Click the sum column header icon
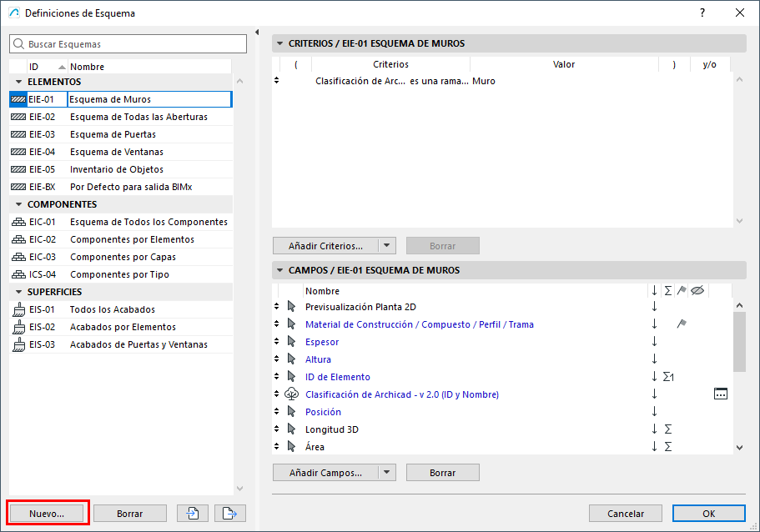The height and width of the screenshot is (532, 760). pyautogui.click(x=668, y=291)
